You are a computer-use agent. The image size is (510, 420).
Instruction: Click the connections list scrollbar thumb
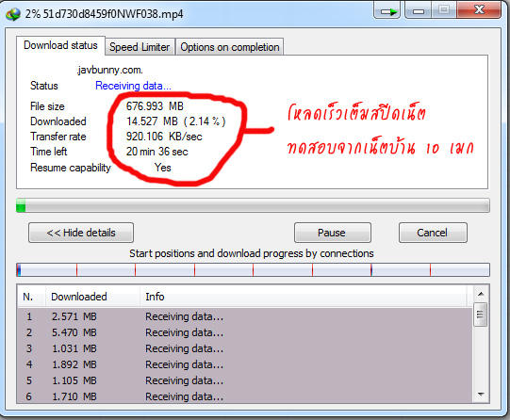(x=481, y=315)
